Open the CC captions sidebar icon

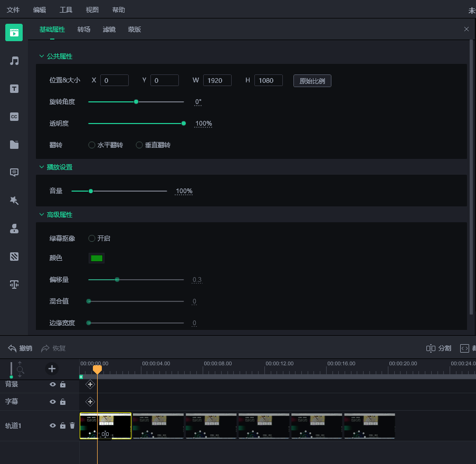[14, 117]
